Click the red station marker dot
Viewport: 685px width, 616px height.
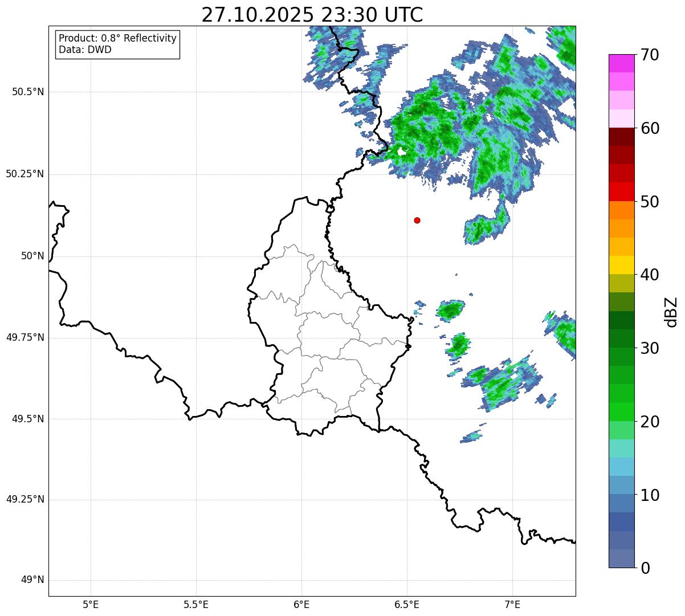click(417, 220)
